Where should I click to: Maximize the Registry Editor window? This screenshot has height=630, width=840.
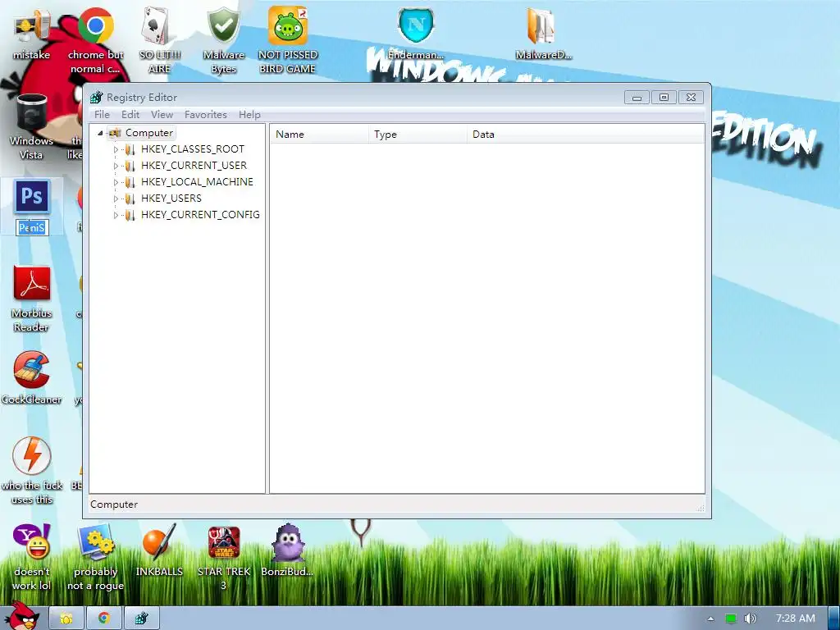coord(664,98)
